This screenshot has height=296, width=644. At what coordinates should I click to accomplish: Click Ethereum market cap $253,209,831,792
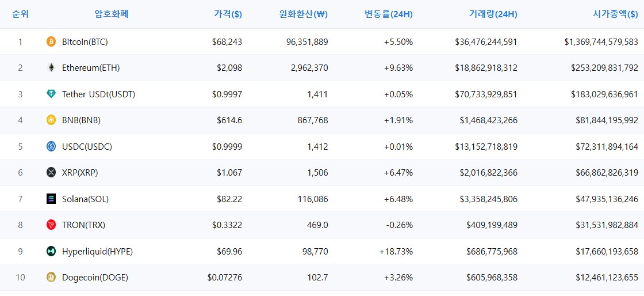[604, 69]
